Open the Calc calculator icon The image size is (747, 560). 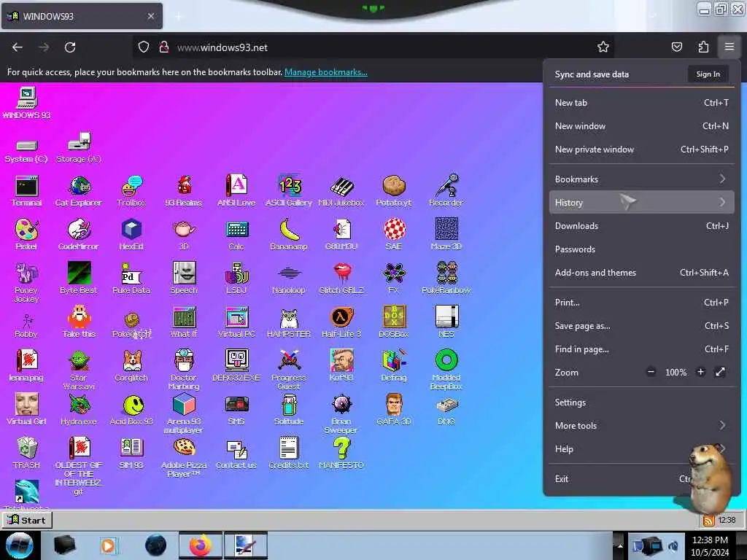(x=236, y=234)
